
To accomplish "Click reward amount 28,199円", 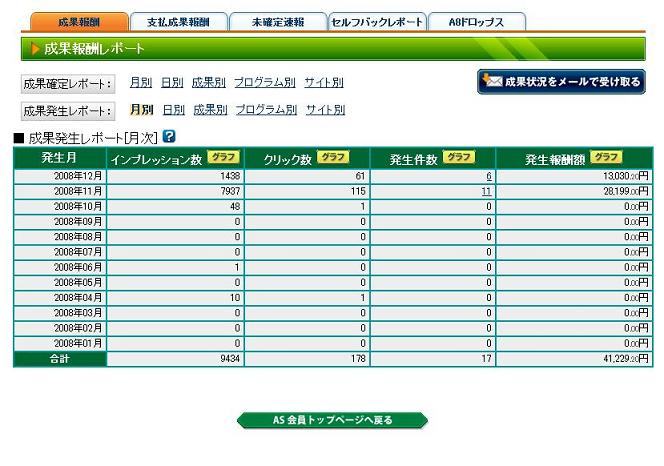I will (x=625, y=191).
